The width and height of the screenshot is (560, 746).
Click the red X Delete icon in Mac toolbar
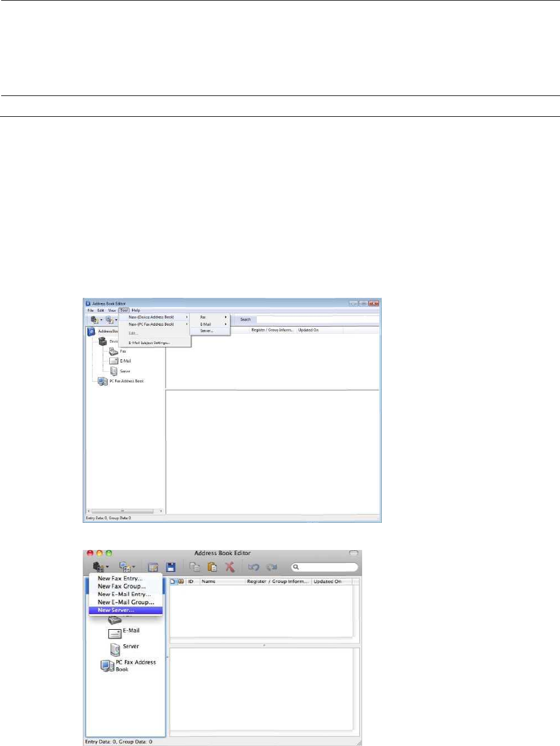(230, 567)
